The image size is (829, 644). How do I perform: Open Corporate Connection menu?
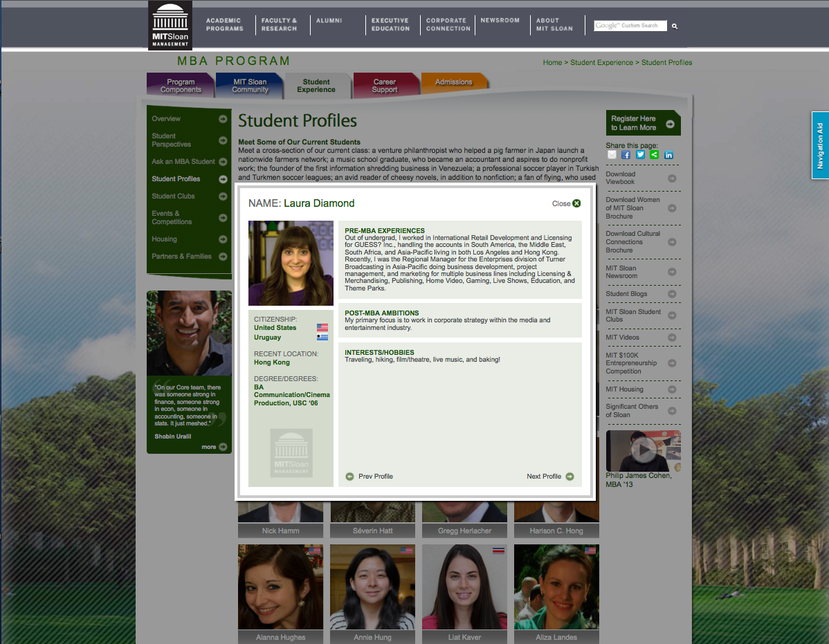coord(448,24)
